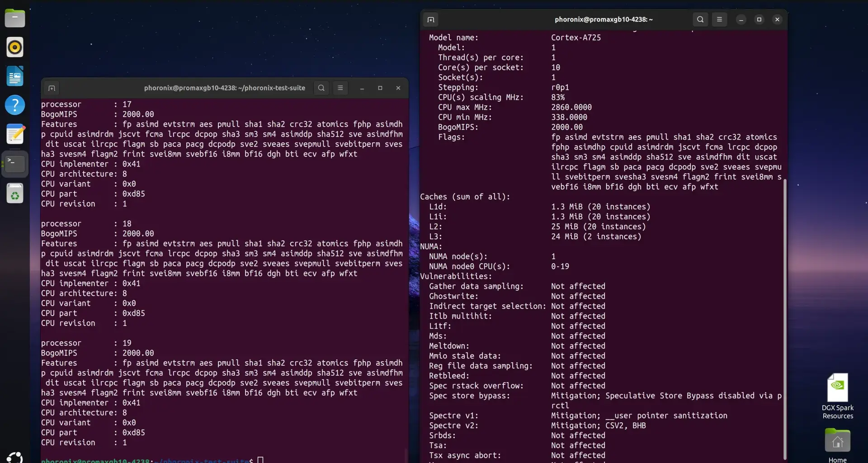
Task: Open a new tab in the left terminal
Action: tap(52, 88)
